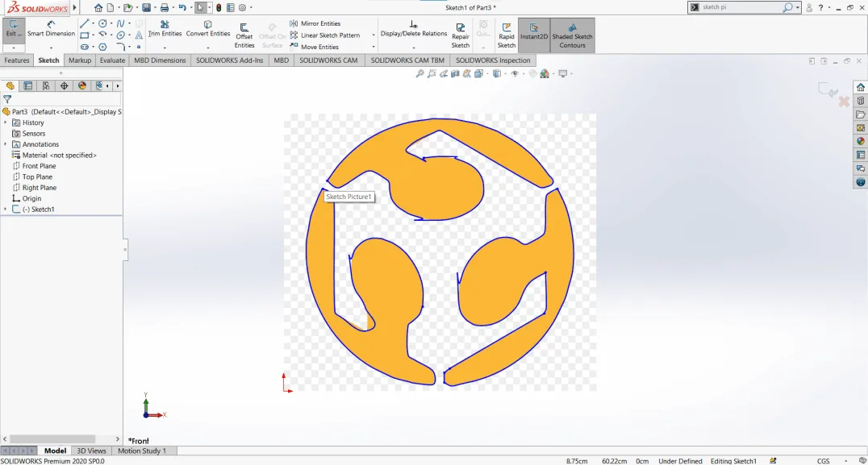Open the Options gear icon
Image resolution: width=868 pixels, height=465 pixels.
[242, 8]
